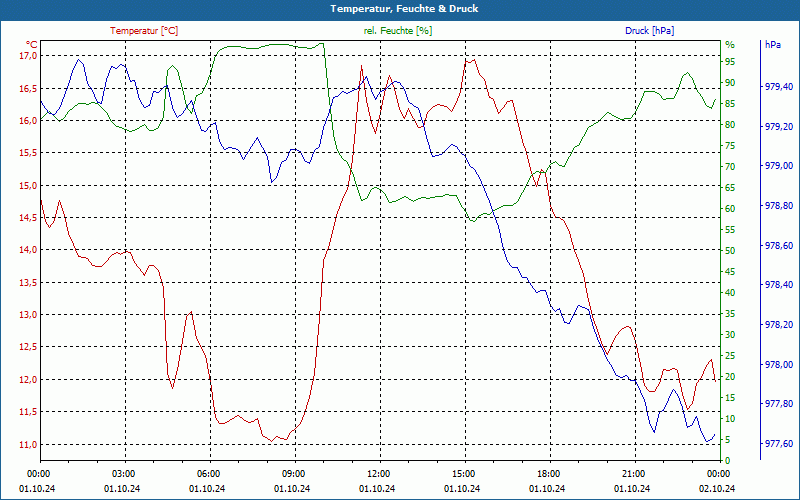Click the 03:00 time axis label
Viewport: 800px width, 500px height.
122,473
